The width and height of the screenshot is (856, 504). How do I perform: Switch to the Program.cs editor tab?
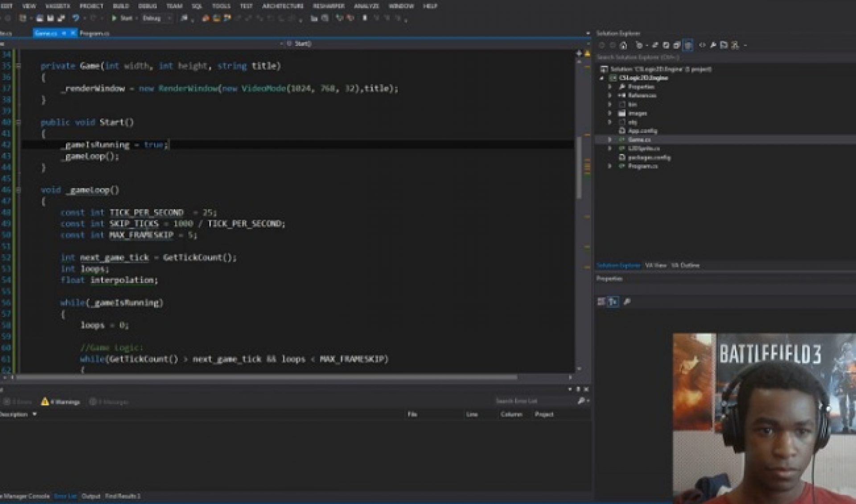pos(95,33)
